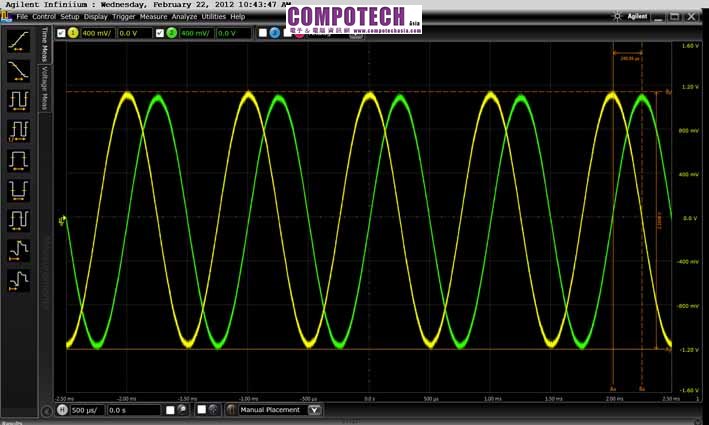Click the bottom measurement icon in the sidebar
The width and height of the screenshot is (709, 425).
[x=18, y=281]
